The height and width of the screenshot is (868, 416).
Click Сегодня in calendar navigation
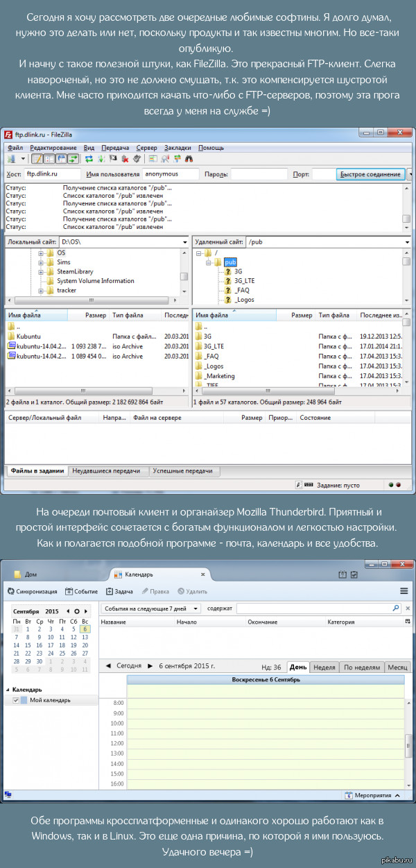pos(129,666)
